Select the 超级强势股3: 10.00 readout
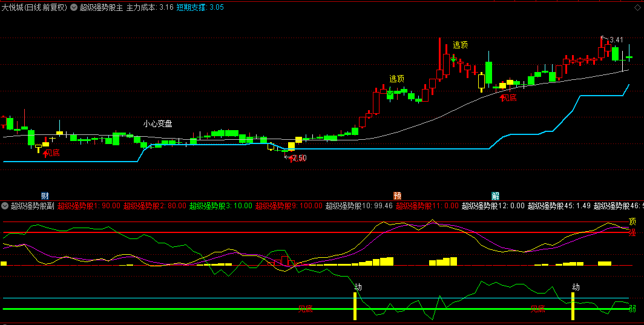Screen dimensions: 644x325 point(220,206)
